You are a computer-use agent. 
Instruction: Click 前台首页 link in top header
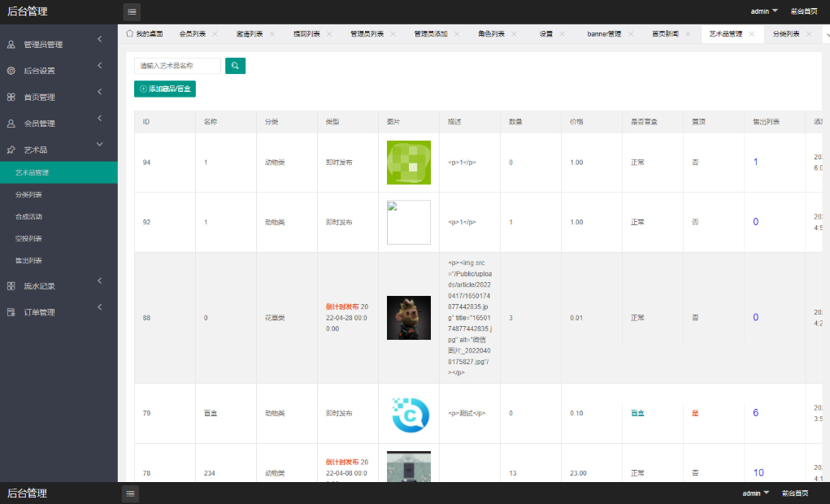(804, 11)
